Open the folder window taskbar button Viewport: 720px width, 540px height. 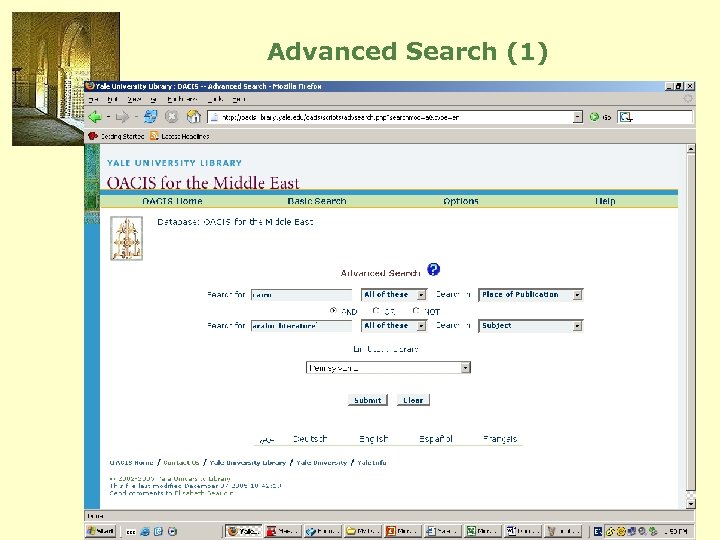point(362,531)
